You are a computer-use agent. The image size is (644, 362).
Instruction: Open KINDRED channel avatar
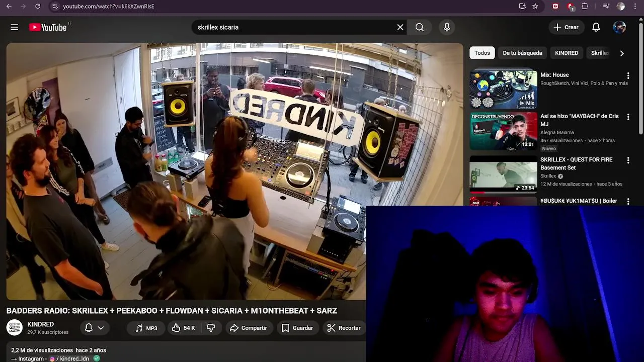click(15, 328)
